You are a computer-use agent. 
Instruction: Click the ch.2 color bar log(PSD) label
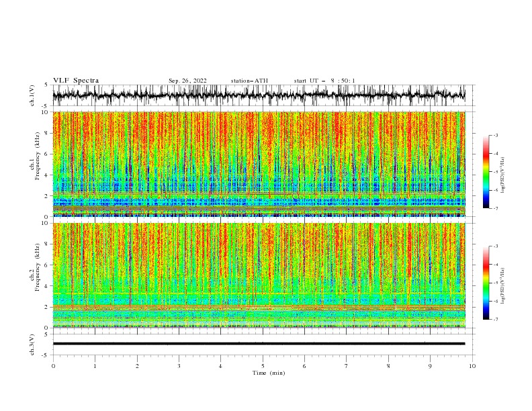pyautogui.click(x=502, y=286)
